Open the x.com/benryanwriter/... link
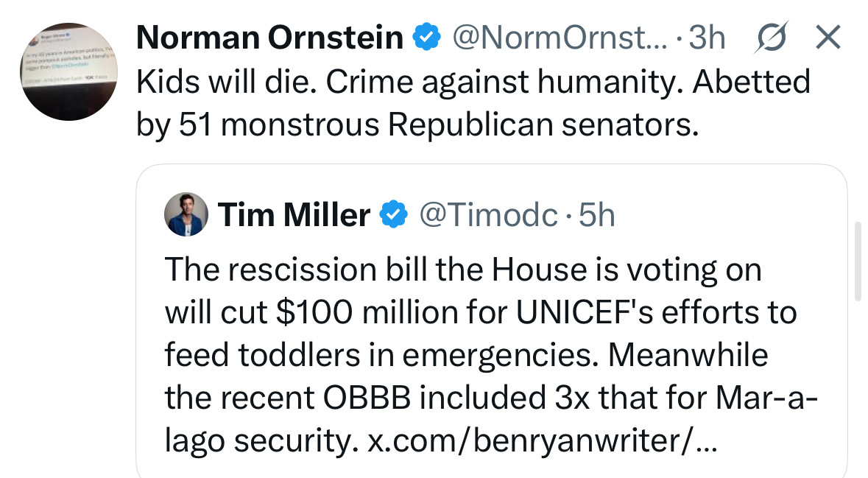The image size is (868, 478). [x=543, y=440]
